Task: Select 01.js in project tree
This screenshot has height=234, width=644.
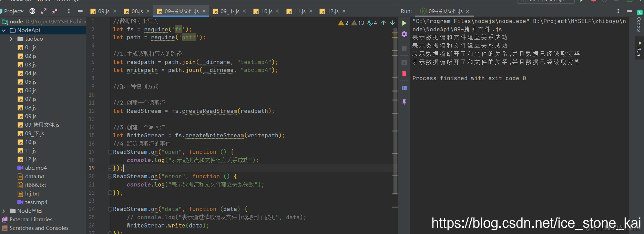Action: pyautogui.click(x=31, y=47)
